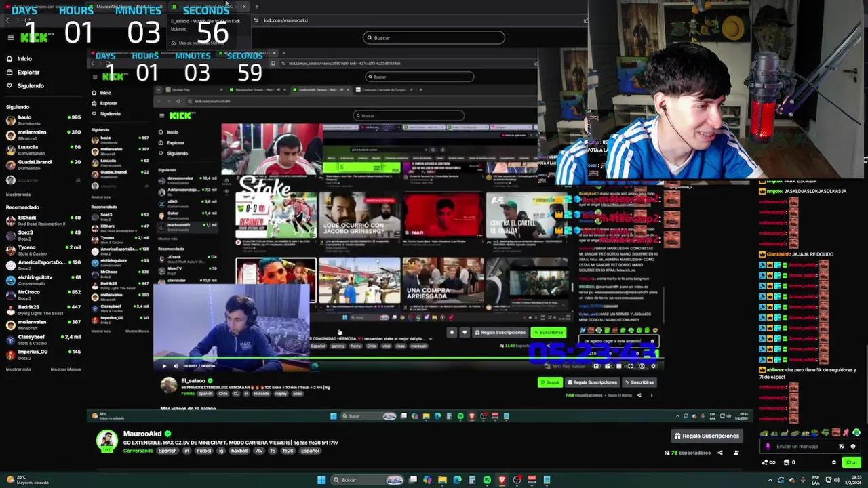
Task: Open Copilot icon on taskbar
Action: 427,480
